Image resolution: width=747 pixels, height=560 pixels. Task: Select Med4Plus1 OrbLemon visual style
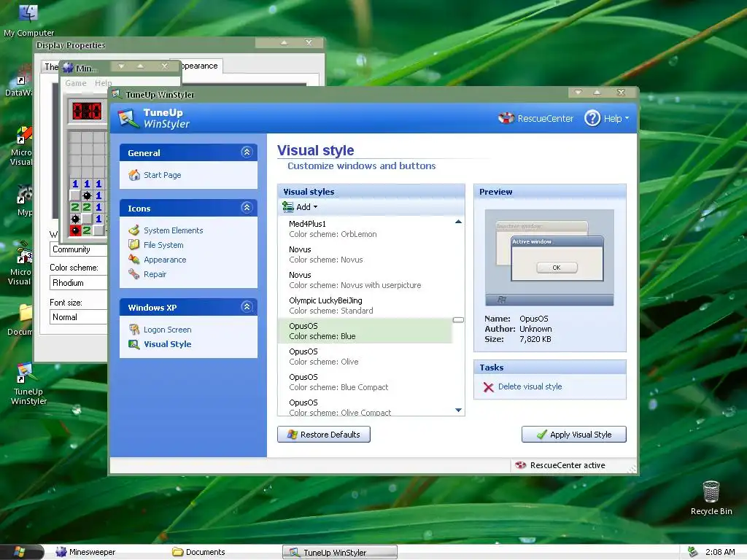(365, 229)
